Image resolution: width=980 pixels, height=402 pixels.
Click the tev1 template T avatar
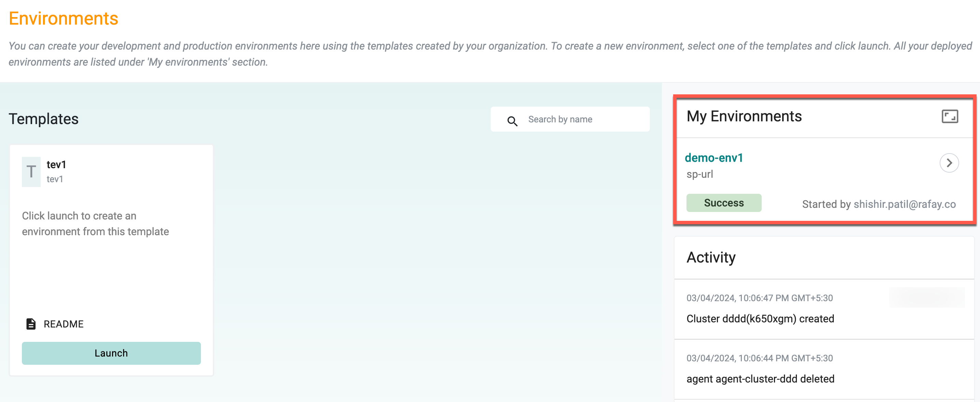pyautogui.click(x=31, y=172)
